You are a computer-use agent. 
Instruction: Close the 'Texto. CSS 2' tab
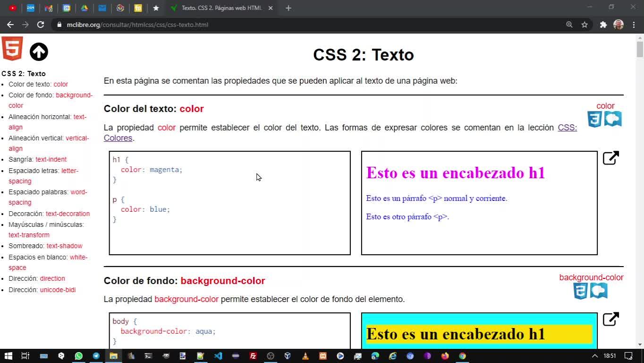coord(271,8)
